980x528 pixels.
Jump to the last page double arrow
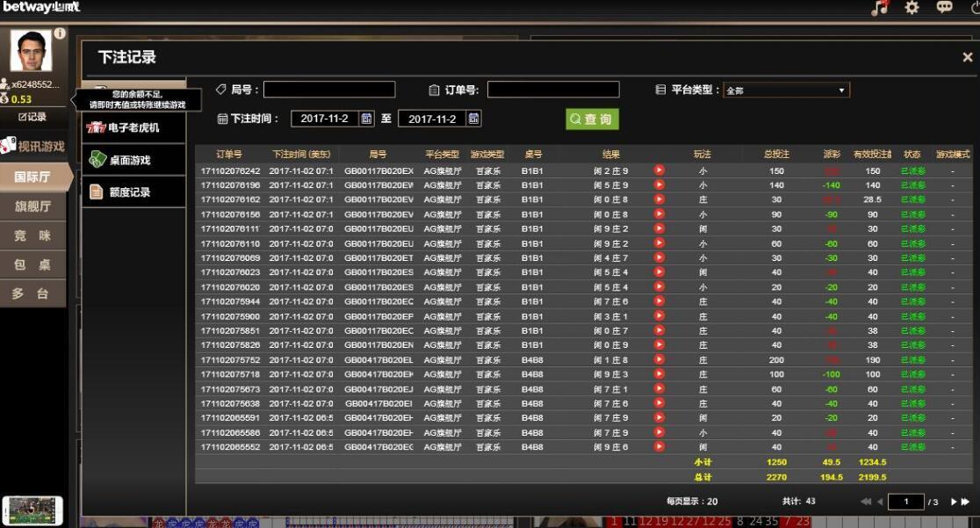[965, 503]
